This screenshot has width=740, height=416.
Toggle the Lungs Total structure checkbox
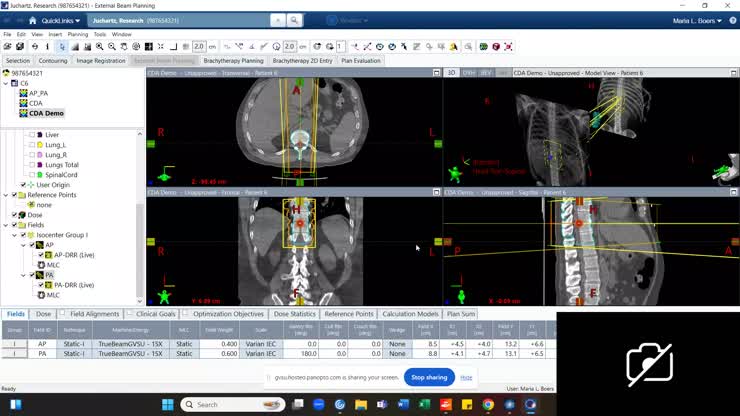32,165
